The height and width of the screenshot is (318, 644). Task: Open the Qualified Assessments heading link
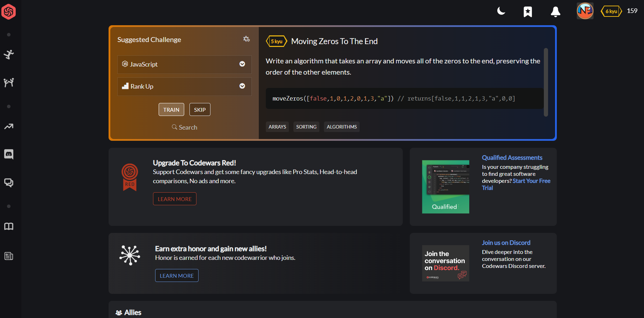point(512,158)
